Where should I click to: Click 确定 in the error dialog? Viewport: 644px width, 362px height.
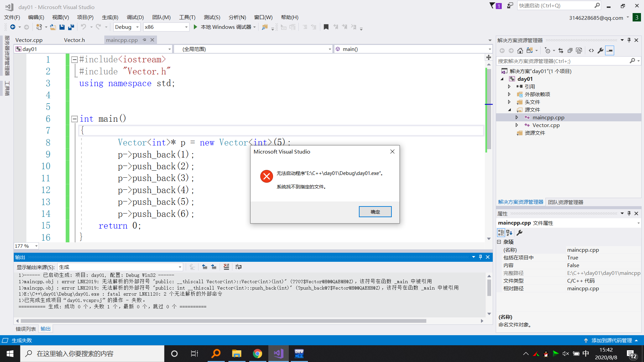click(375, 212)
